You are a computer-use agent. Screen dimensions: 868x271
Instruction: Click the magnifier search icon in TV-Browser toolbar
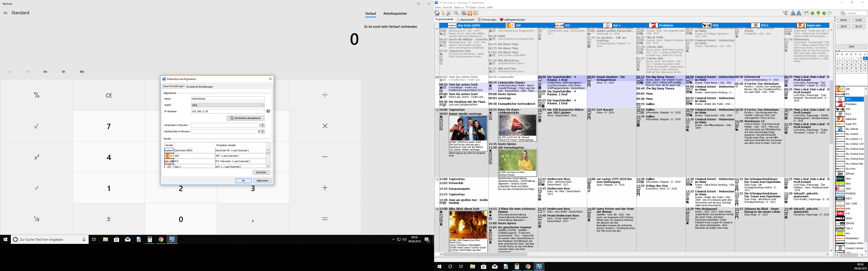pyautogui.click(x=456, y=13)
